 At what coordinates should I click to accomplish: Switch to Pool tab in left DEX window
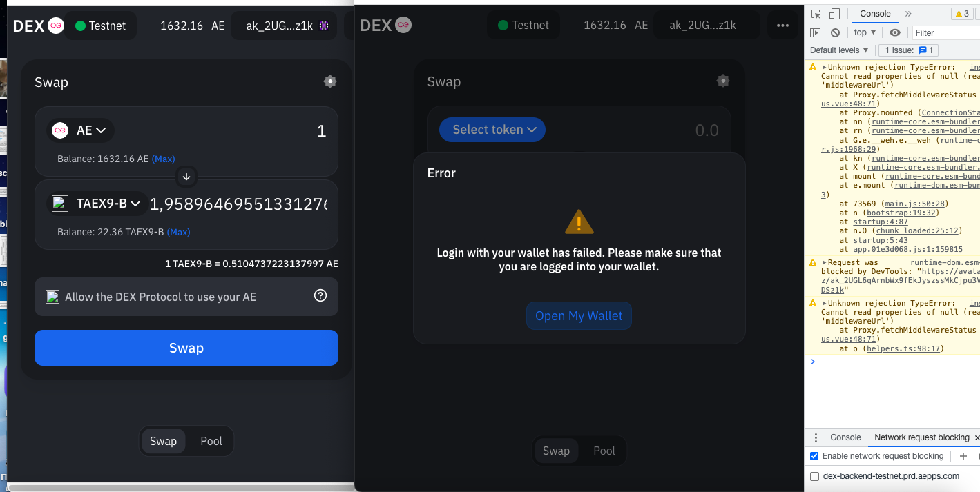(211, 441)
